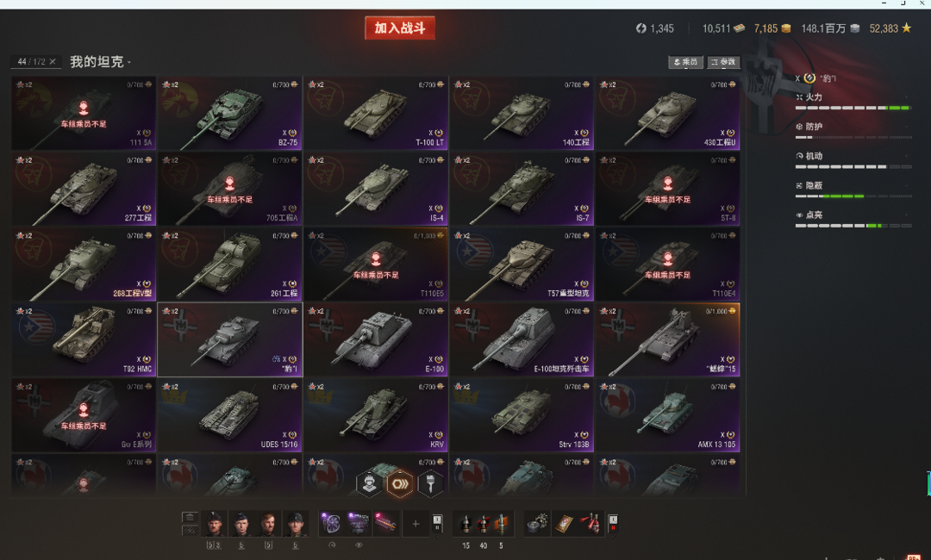Click the repair kit consumable icon

(x=537, y=524)
